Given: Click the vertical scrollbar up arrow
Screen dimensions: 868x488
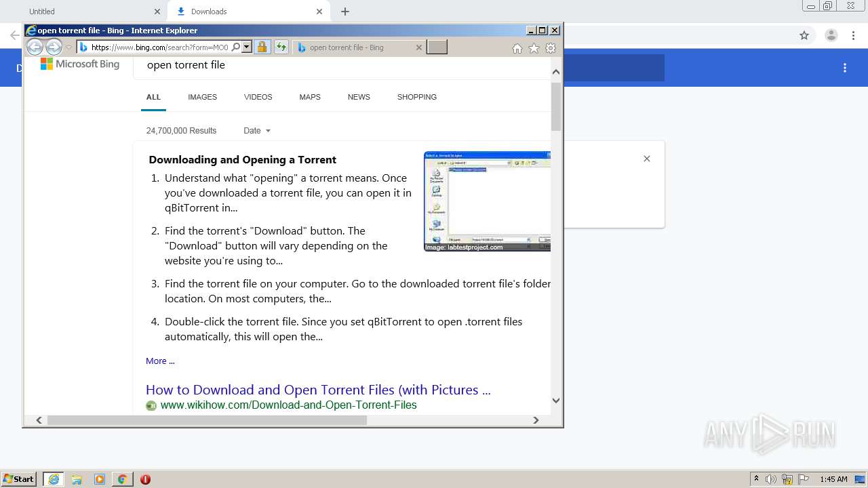Looking at the screenshot, I should [556, 72].
